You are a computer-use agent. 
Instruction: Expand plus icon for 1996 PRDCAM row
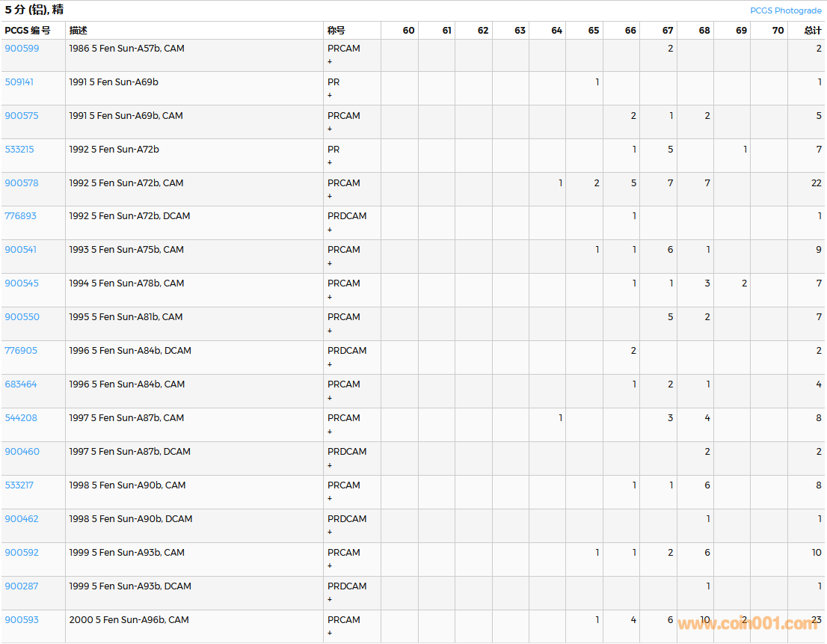coord(330,364)
